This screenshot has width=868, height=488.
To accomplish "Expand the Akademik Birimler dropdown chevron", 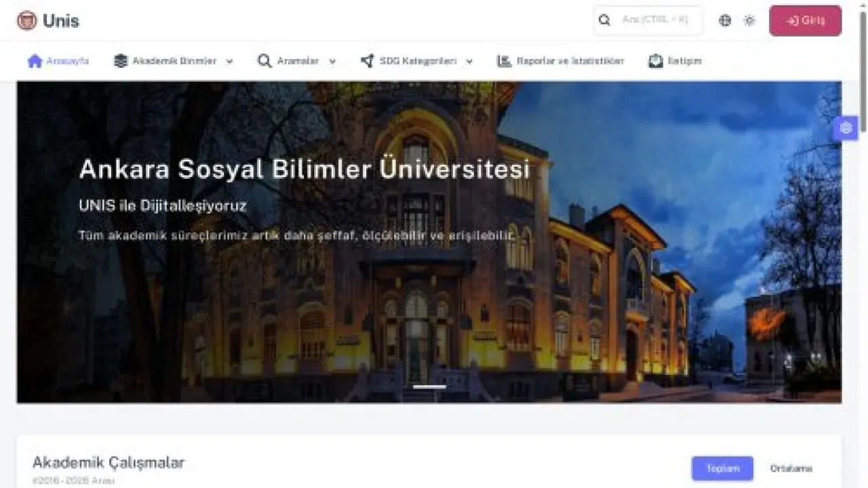I will [x=229, y=62].
